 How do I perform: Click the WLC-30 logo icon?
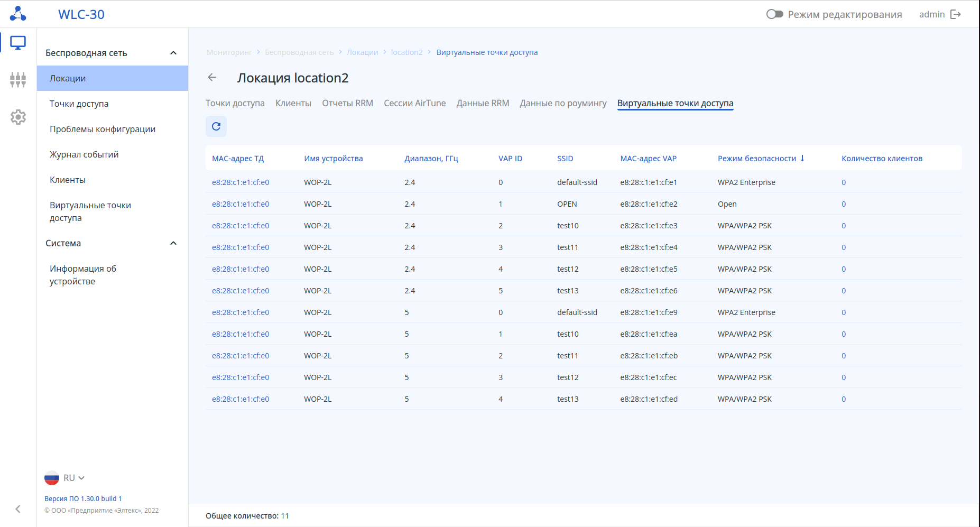(18, 14)
